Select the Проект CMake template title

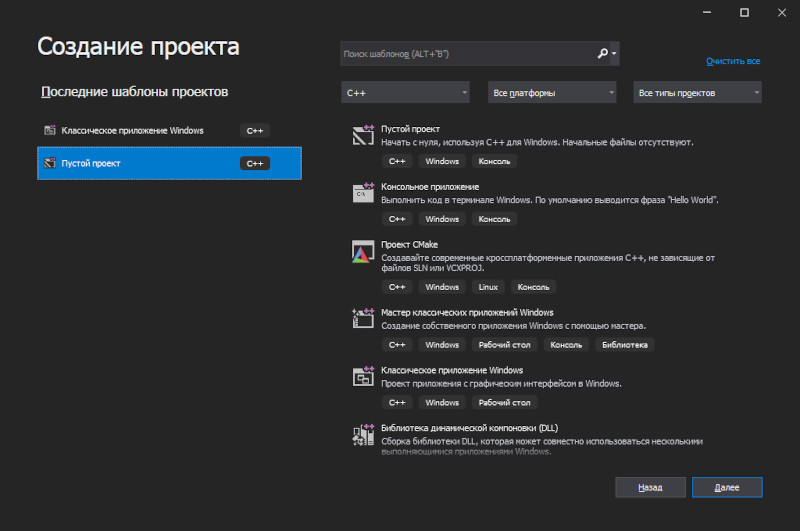(409, 244)
